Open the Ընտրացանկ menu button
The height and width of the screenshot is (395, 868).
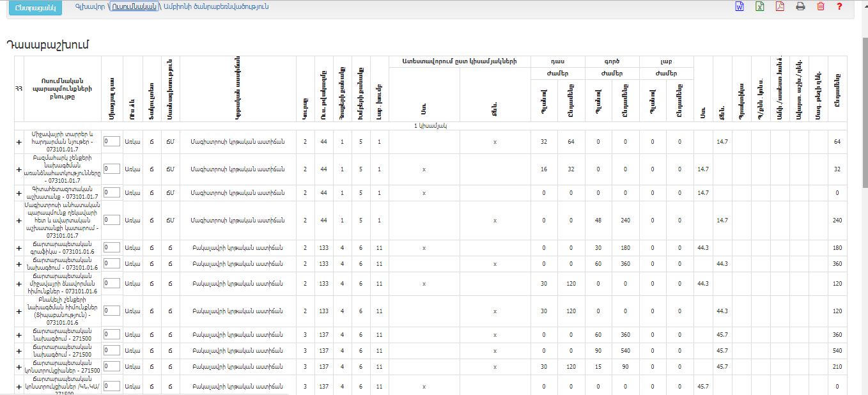pyautogui.click(x=35, y=8)
